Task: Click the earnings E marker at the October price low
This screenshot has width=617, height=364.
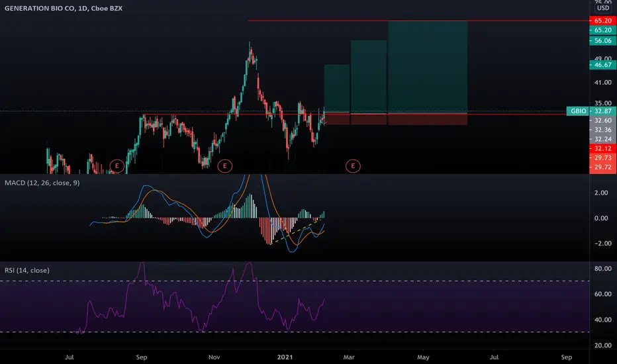Action: click(225, 166)
